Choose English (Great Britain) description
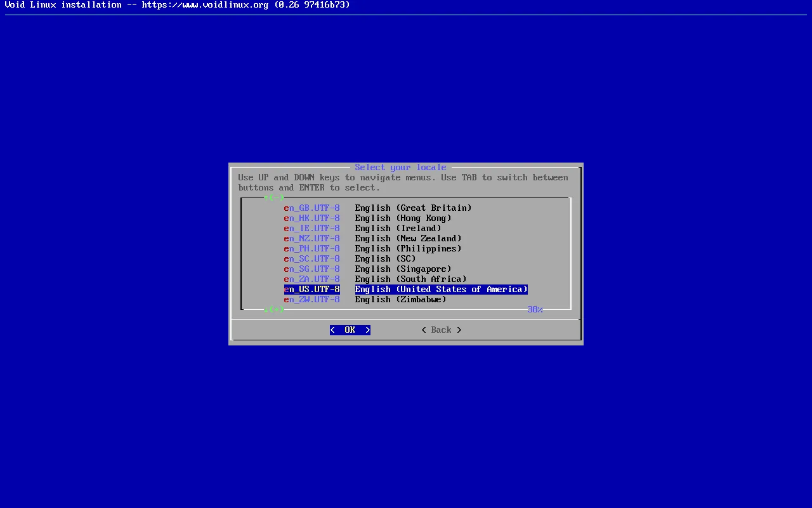The width and height of the screenshot is (812, 508). click(414, 208)
